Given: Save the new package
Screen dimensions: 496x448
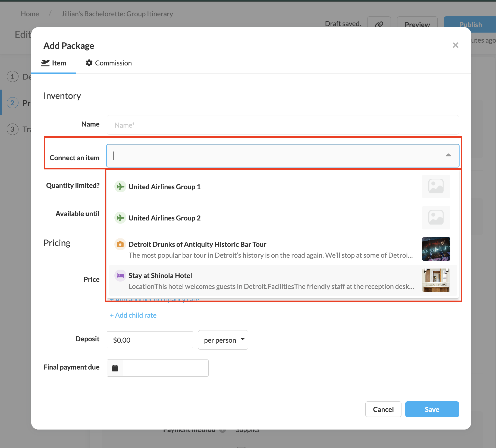Looking at the screenshot, I should [x=432, y=409].
